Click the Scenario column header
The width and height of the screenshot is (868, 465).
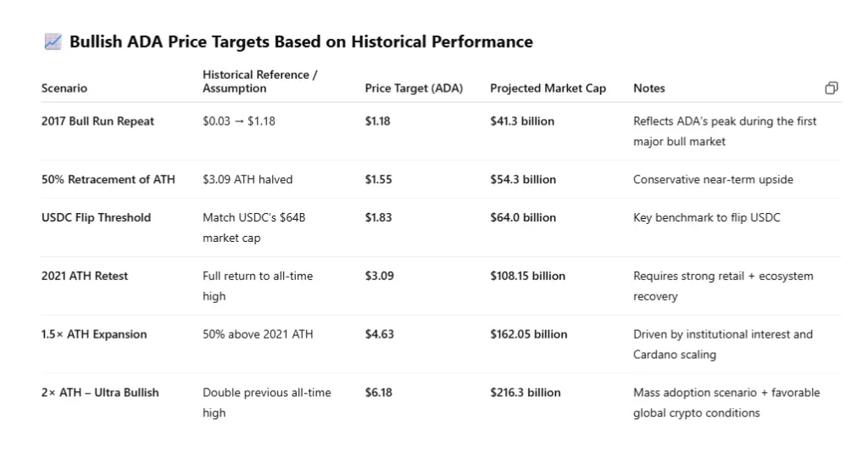(64, 88)
